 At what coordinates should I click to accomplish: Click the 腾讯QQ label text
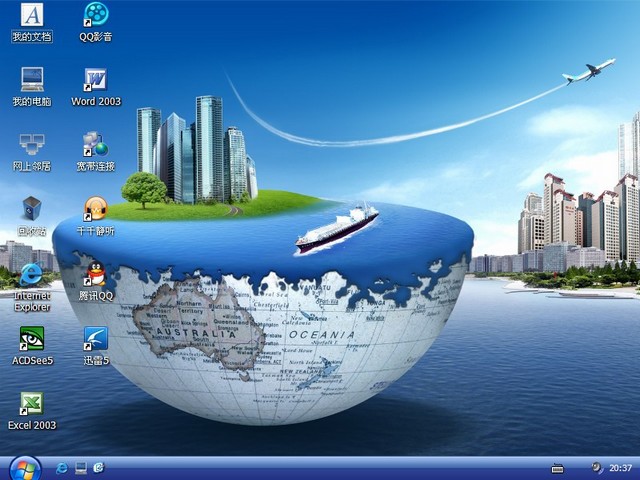[96, 296]
